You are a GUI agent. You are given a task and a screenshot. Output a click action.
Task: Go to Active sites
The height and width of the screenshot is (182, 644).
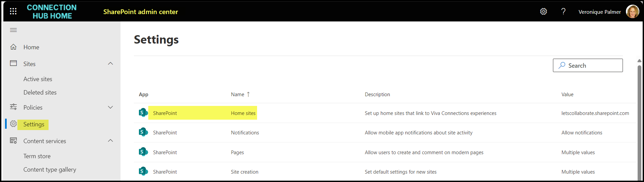click(38, 79)
